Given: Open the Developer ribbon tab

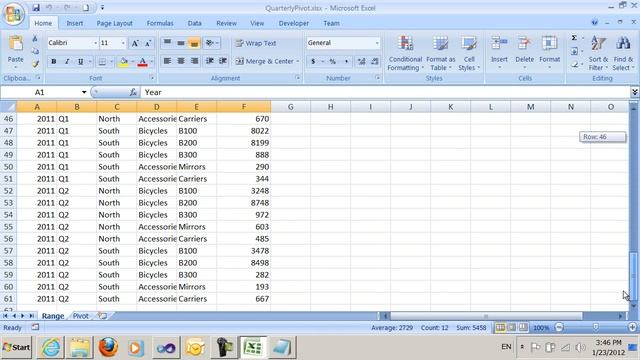Looking at the screenshot, I should tap(293, 23).
